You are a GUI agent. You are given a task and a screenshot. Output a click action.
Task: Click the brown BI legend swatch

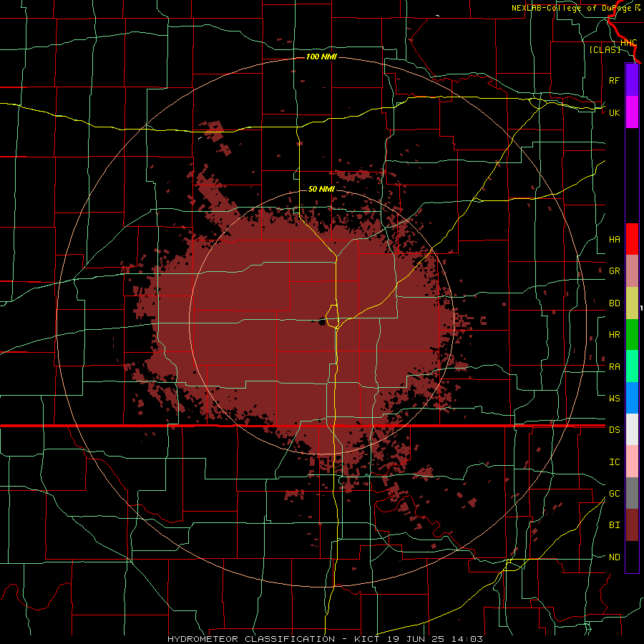coord(632,525)
